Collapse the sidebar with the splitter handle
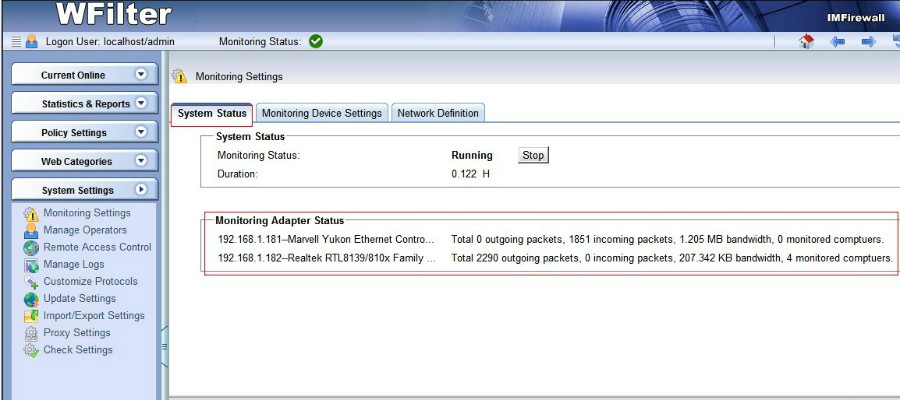Image resolution: width=900 pixels, height=400 pixels. coord(165,347)
